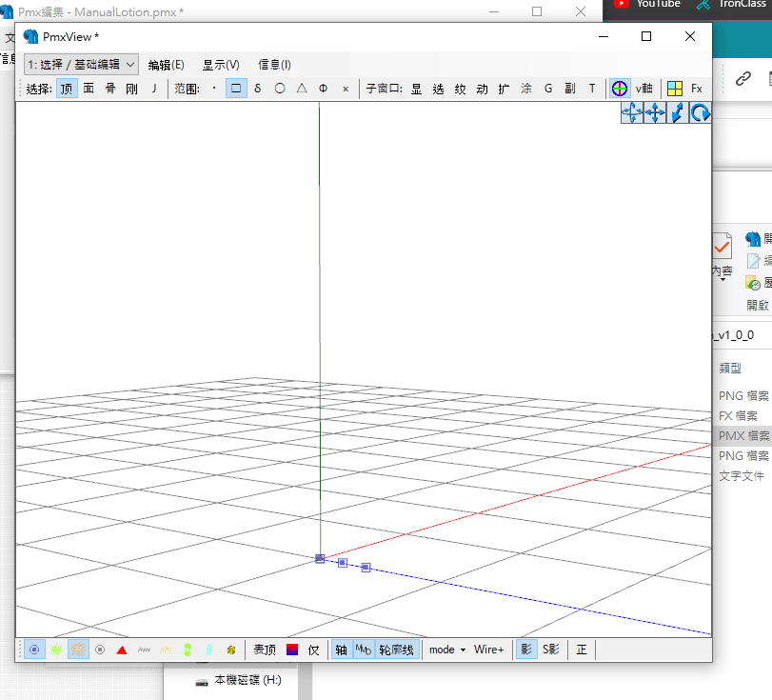Open the T sub-window
Screen dimensions: 772x700
pyautogui.click(x=592, y=89)
